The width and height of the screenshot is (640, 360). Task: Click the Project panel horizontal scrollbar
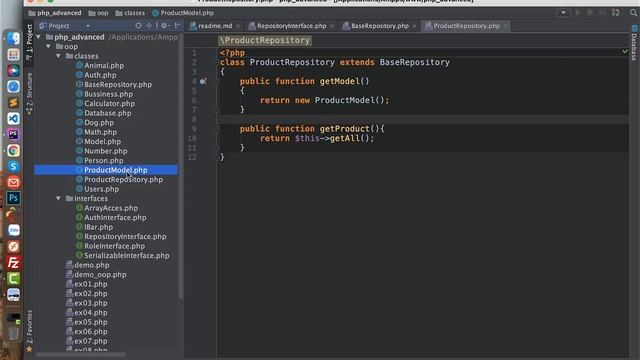[x=81, y=354]
